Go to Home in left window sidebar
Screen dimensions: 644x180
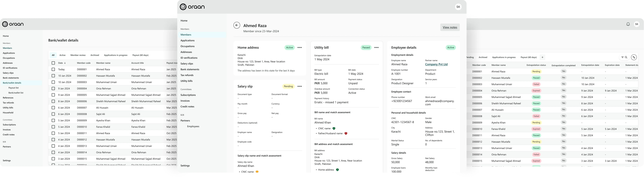(6, 36)
